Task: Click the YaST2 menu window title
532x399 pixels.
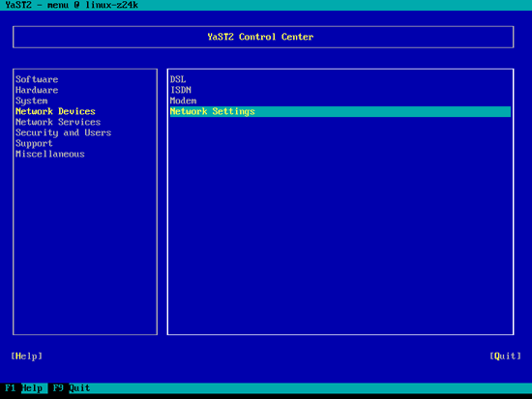Action: click(72, 5)
